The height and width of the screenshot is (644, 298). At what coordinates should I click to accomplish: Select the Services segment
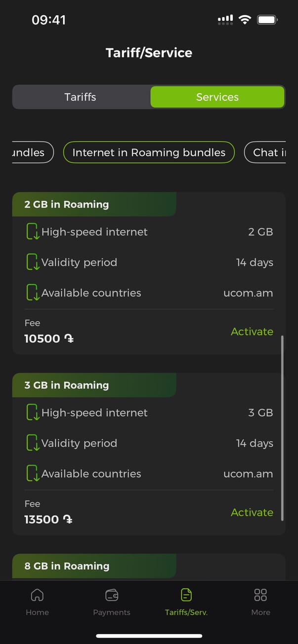pos(217,97)
